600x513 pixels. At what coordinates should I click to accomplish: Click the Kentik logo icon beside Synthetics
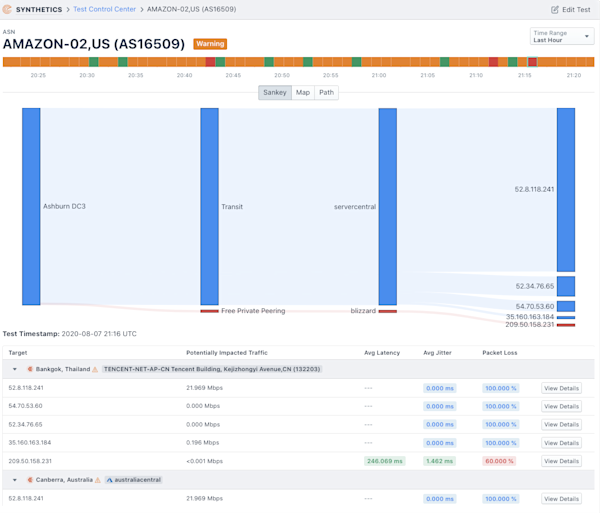click(x=7, y=9)
